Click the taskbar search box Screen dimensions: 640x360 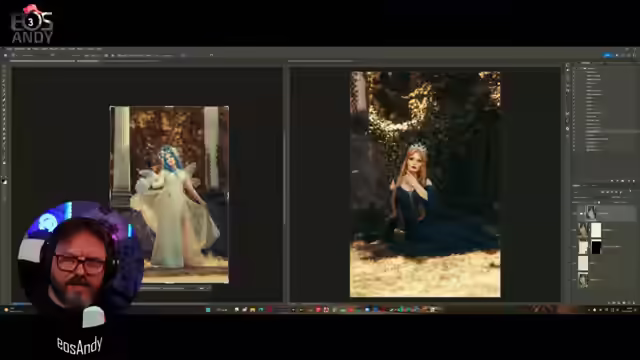coord(222,310)
